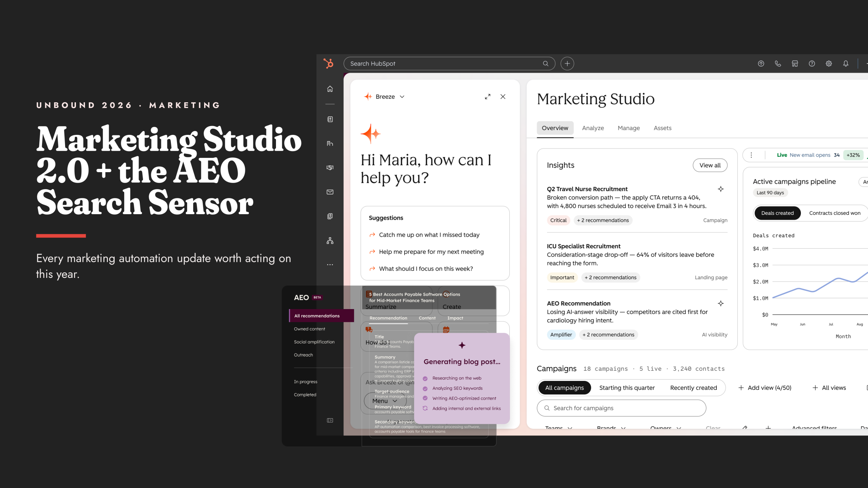This screenshot has height=488, width=868.
Task: Click the plus create button beside search
Action: tap(567, 63)
